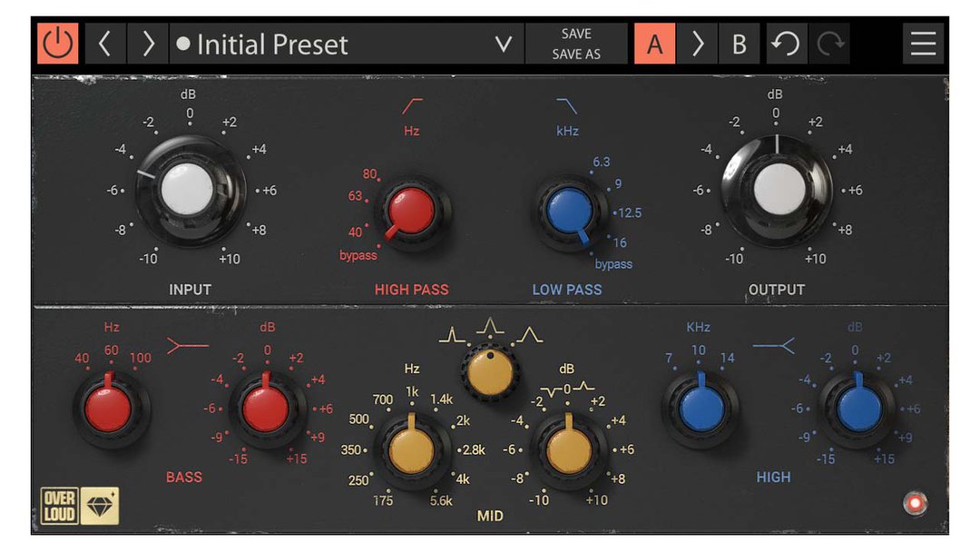Click the INPUT gain knob
980x552 pixels.
coord(188,191)
